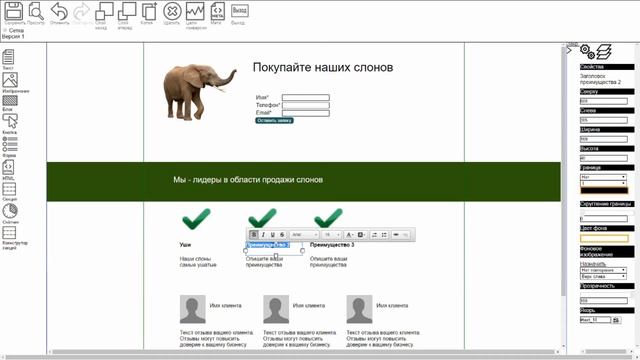Screen dimensions: 640x360
Task: Click the Height (Высота) input field
Action: (x=604, y=158)
